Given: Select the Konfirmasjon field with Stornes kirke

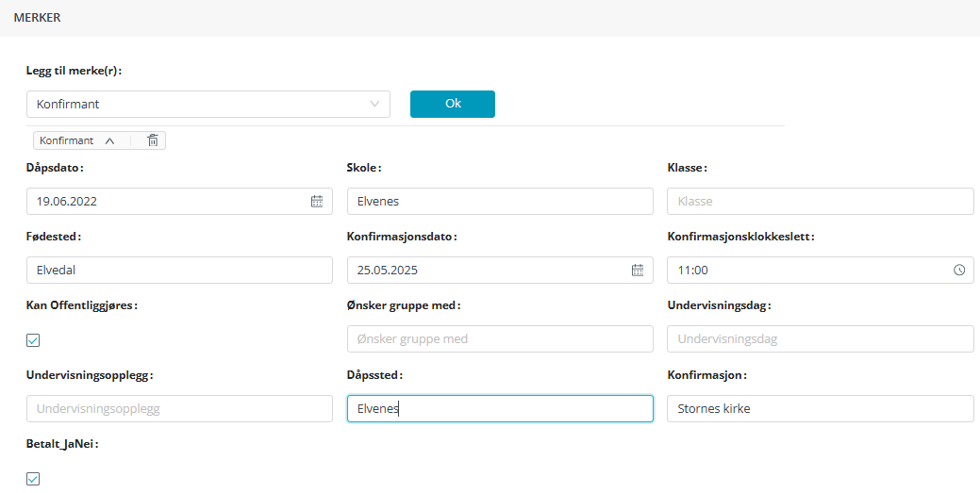Looking at the screenshot, I should [820, 408].
